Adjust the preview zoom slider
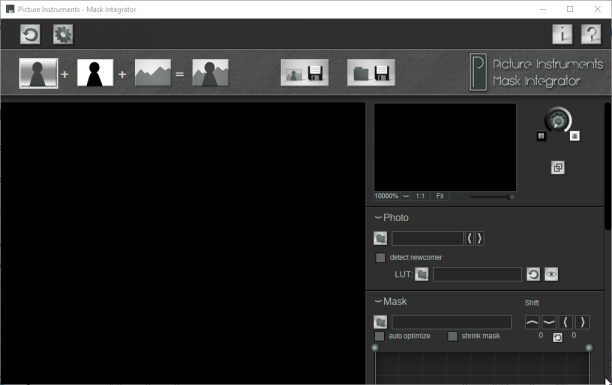This screenshot has height=385, width=612. click(x=492, y=197)
